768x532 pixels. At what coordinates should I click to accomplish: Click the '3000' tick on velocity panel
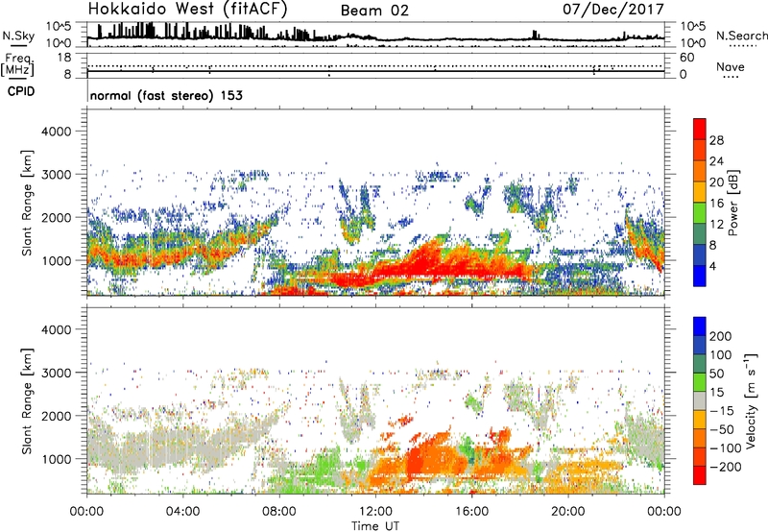(x=57, y=373)
